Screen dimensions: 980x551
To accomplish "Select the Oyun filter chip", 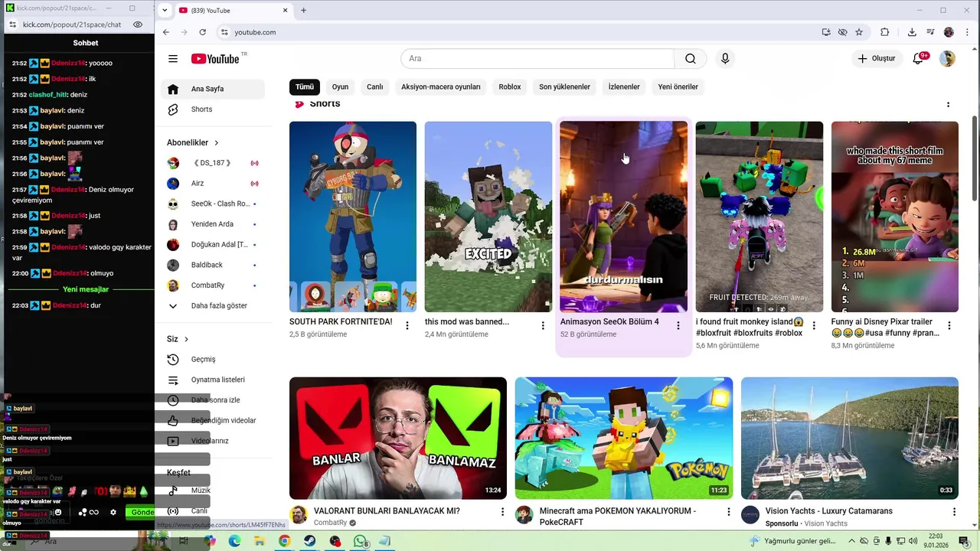I will (x=340, y=86).
